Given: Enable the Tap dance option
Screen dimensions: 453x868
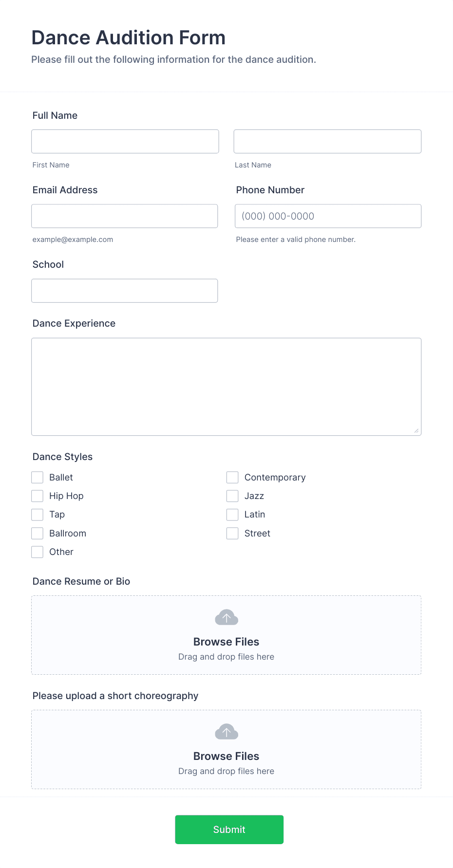Looking at the screenshot, I should 37,514.
